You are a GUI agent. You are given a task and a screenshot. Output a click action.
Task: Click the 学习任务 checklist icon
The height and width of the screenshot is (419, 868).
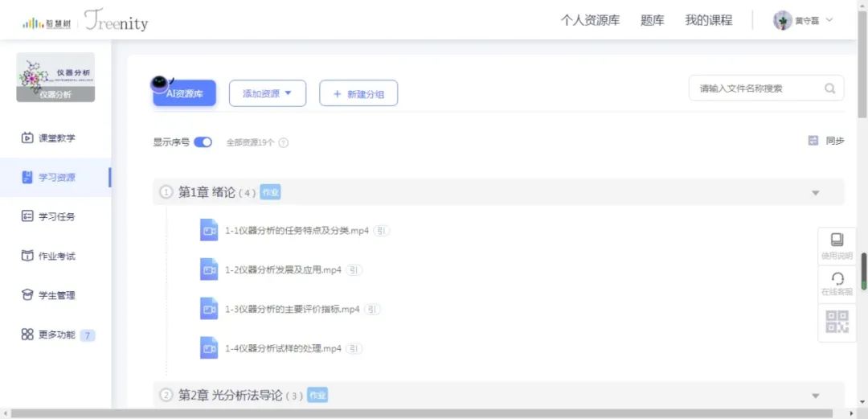click(x=27, y=216)
